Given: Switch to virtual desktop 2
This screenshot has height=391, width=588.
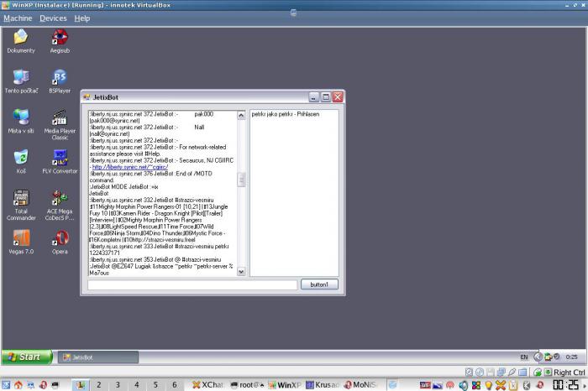Looking at the screenshot, I should [x=98, y=384].
